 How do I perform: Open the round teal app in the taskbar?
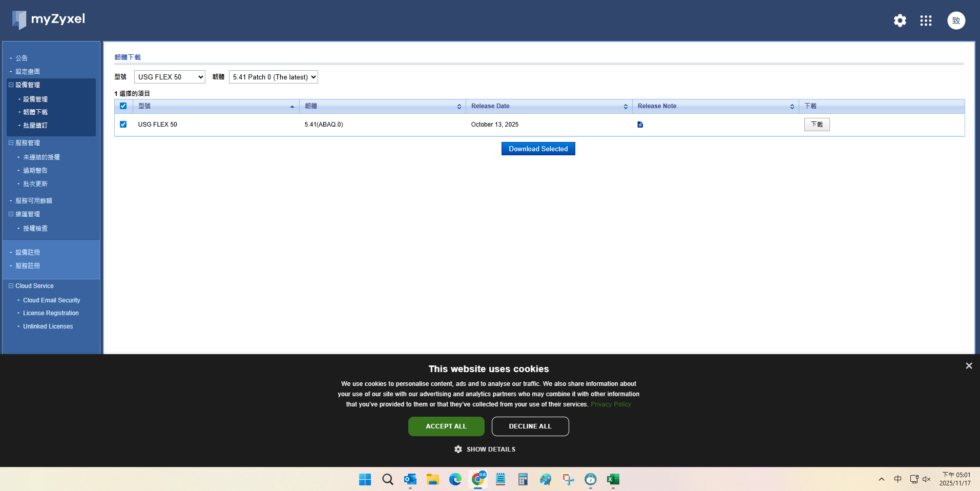tap(591, 479)
